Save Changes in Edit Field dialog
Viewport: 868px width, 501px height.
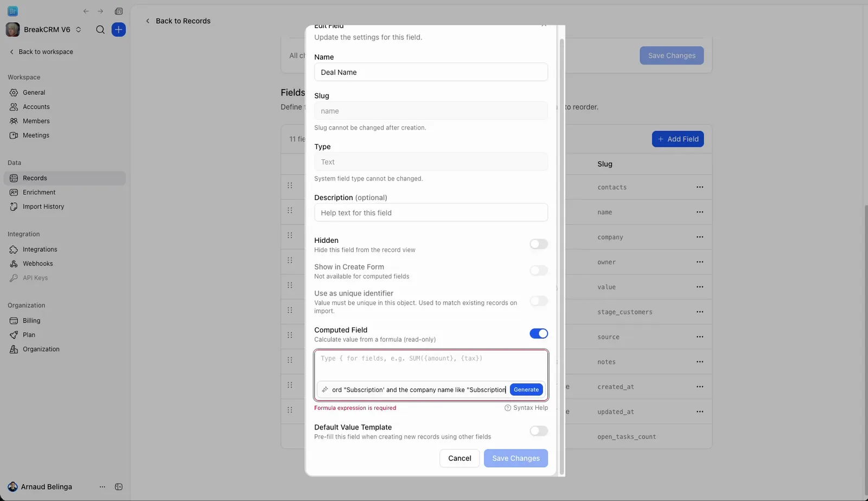[516, 458]
